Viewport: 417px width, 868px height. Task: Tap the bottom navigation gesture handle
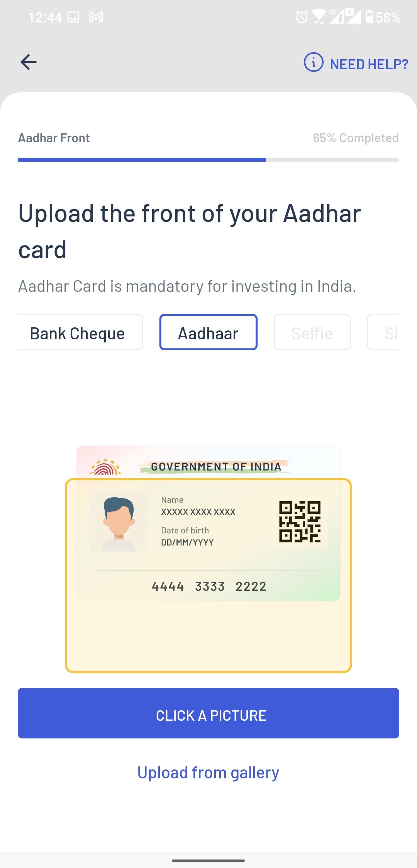coord(208,861)
